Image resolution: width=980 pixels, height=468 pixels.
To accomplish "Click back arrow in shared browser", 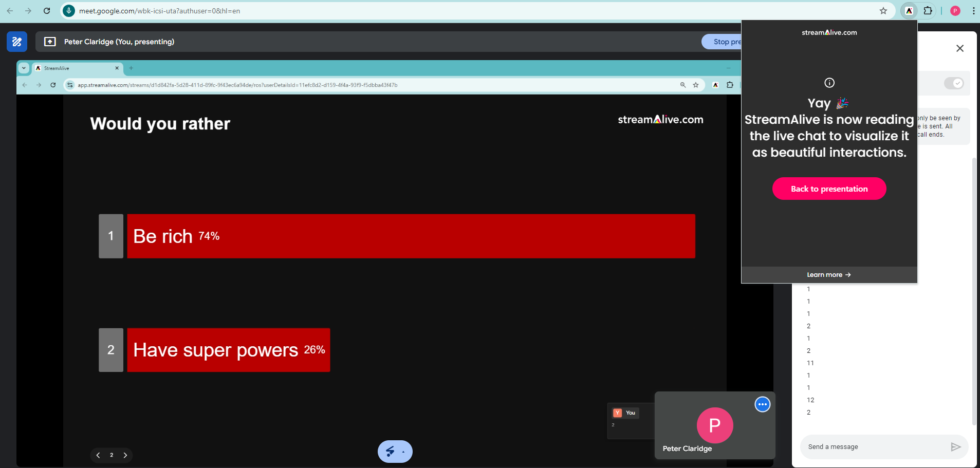I will click(25, 85).
